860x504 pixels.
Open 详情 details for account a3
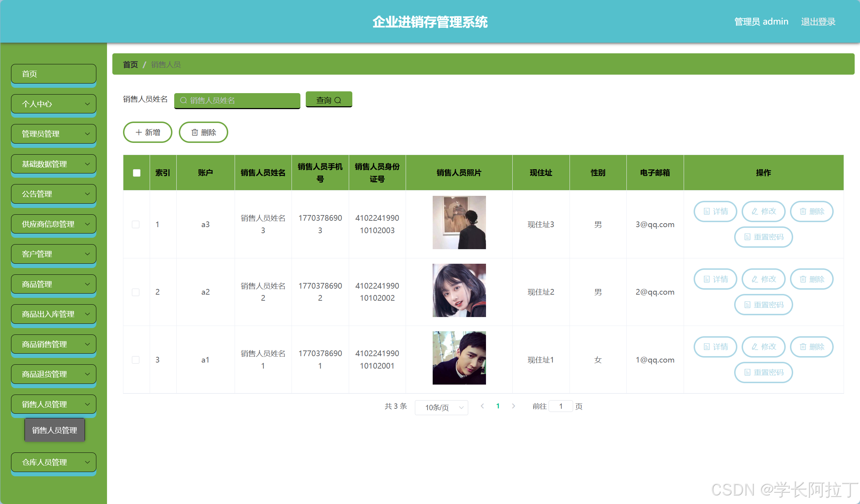point(715,211)
